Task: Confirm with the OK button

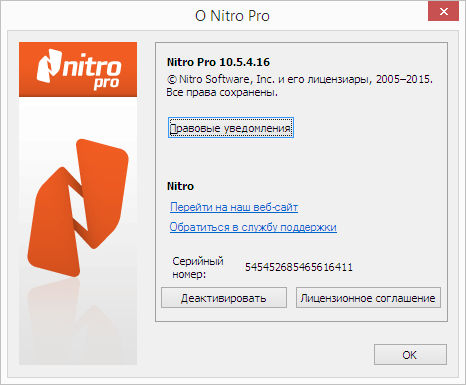Action: pos(410,355)
